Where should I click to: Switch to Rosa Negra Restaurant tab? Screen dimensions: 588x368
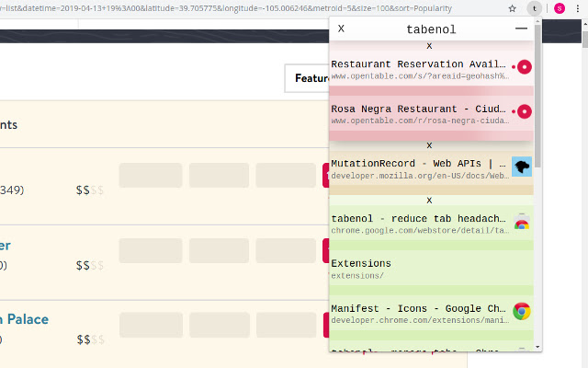pos(431,114)
